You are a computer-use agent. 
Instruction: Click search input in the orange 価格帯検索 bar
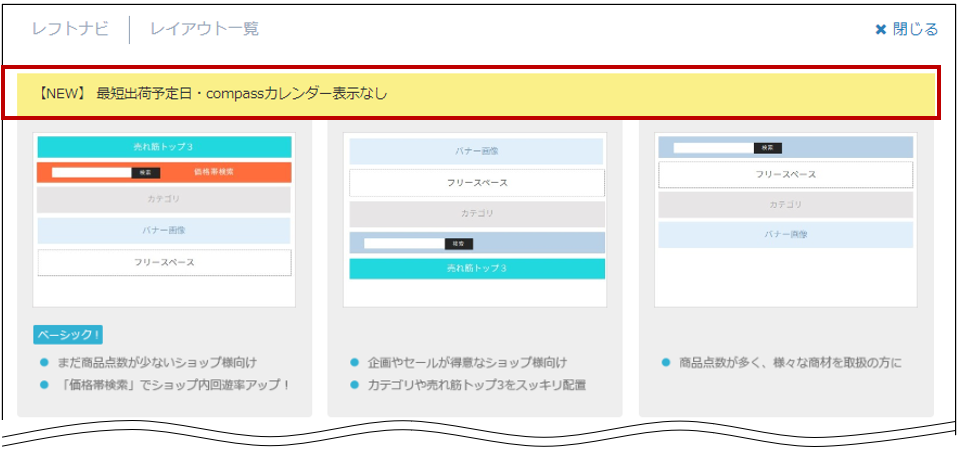point(92,173)
